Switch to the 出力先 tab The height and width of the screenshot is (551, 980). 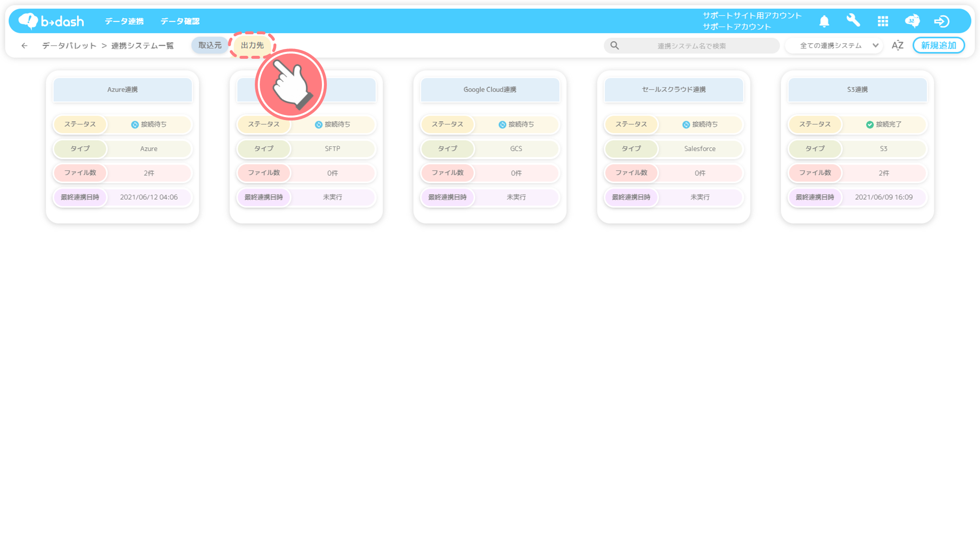click(252, 45)
